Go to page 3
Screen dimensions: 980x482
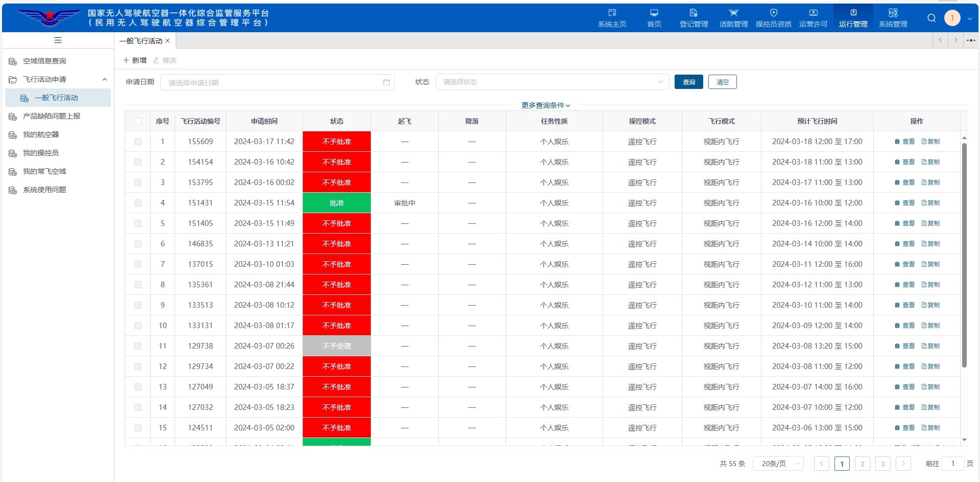point(883,464)
